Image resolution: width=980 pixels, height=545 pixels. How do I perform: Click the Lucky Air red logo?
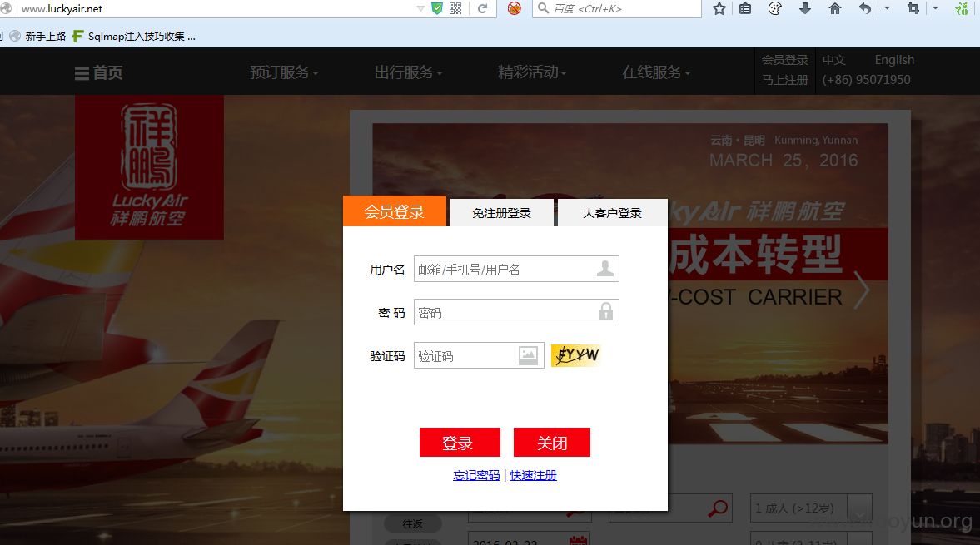coord(149,167)
